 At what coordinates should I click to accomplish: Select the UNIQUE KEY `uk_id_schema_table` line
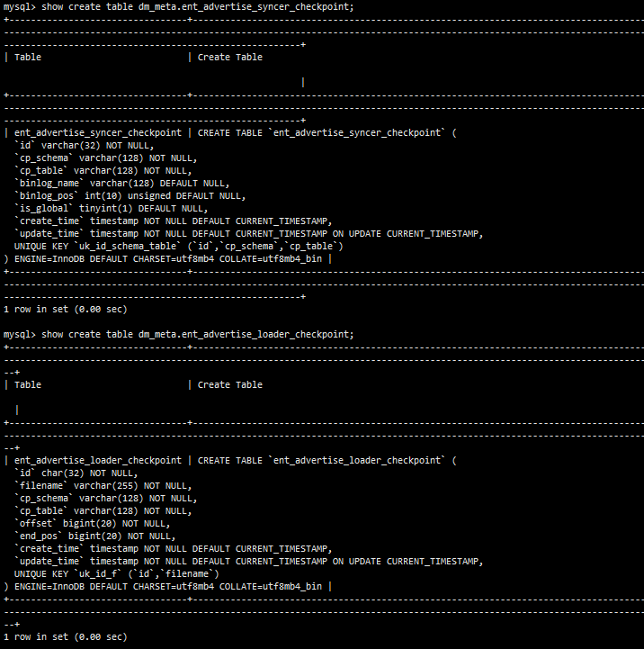click(178, 246)
